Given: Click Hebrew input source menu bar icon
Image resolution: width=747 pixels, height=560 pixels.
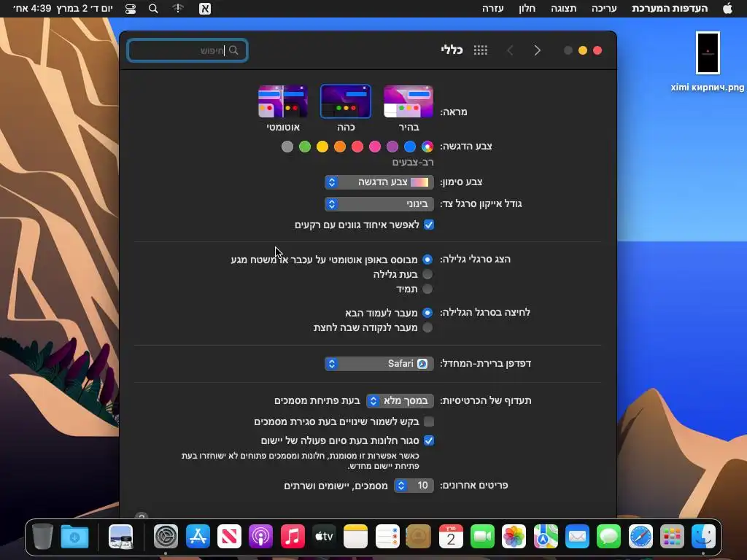Looking at the screenshot, I should (x=205, y=9).
